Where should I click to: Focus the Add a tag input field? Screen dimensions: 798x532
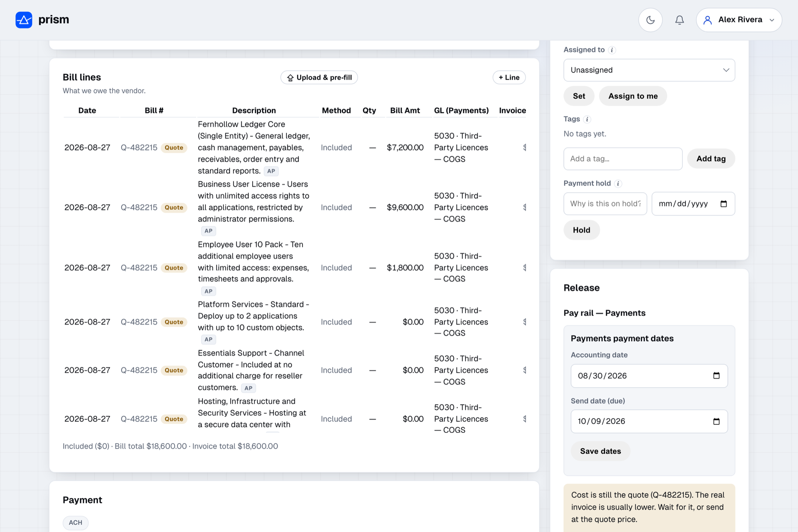click(623, 159)
